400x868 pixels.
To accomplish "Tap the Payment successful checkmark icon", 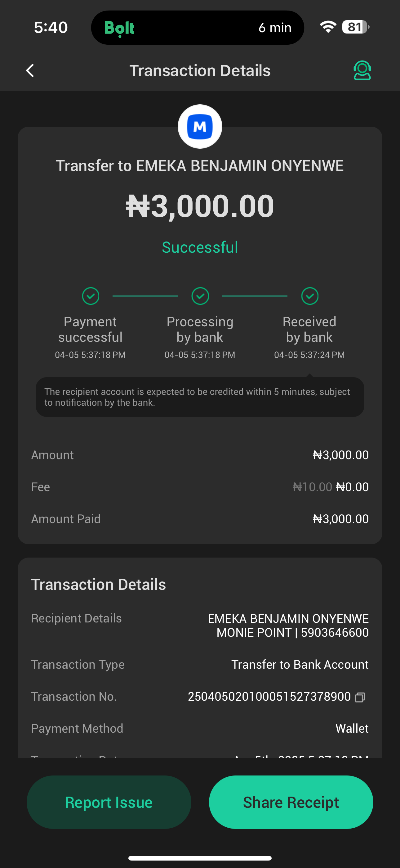I will pyautogui.click(x=91, y=296).
